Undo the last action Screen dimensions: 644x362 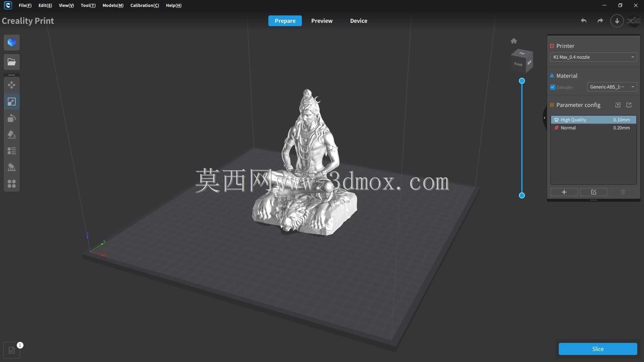(x=584, y=21)
